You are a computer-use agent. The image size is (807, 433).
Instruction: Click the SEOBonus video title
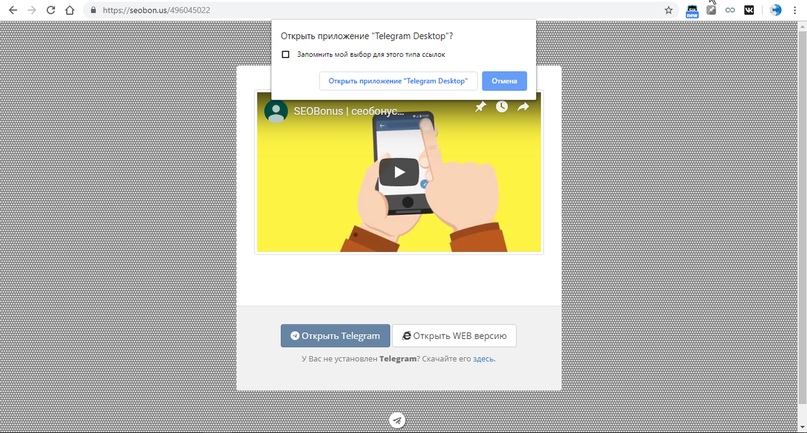(x=348, y=111)
